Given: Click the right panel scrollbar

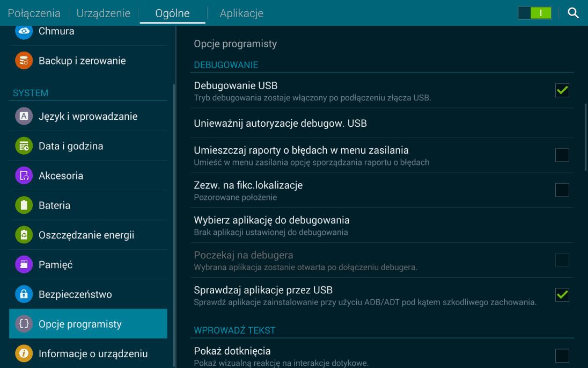Looking at the screenshot, I should pyautogui.click(x=586, y=137).
